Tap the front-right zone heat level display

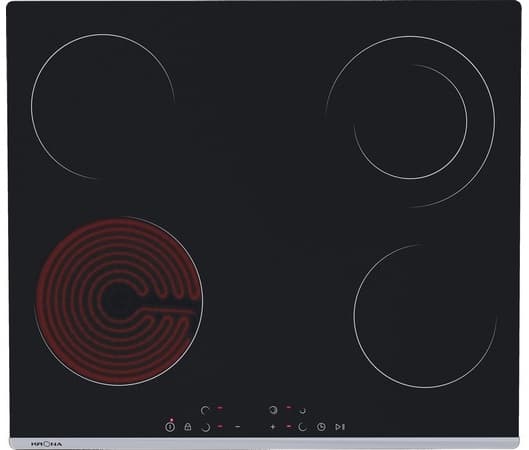pyautogui.click(x=289, y=427)
